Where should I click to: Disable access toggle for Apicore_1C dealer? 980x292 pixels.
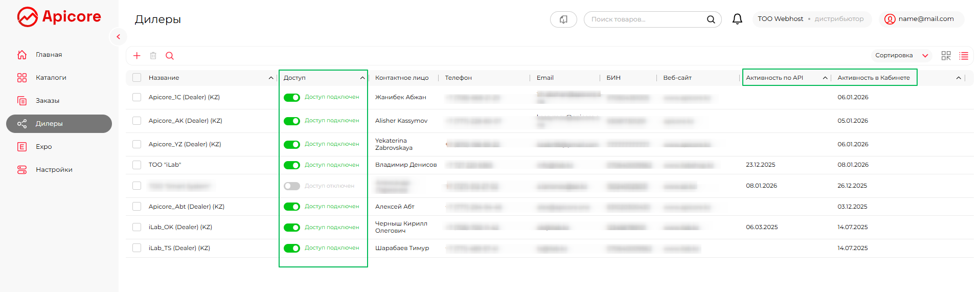292,98
